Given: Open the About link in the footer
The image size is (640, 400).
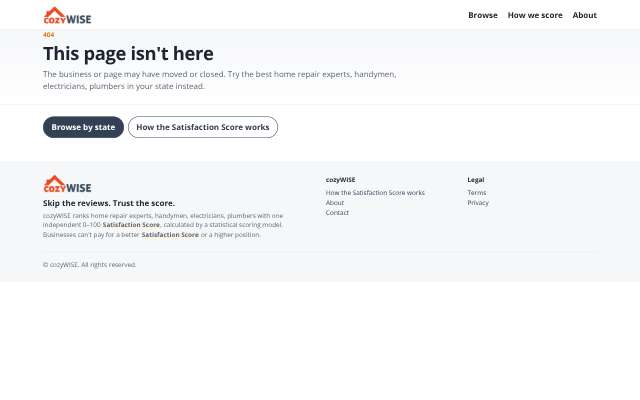Looking at the screenshot, I should click(335, 202).
